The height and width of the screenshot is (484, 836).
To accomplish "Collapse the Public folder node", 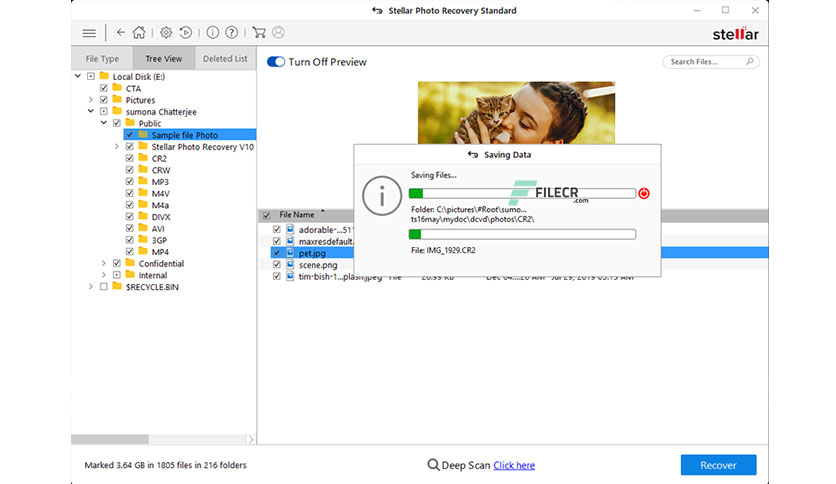I will click(104, 123).
